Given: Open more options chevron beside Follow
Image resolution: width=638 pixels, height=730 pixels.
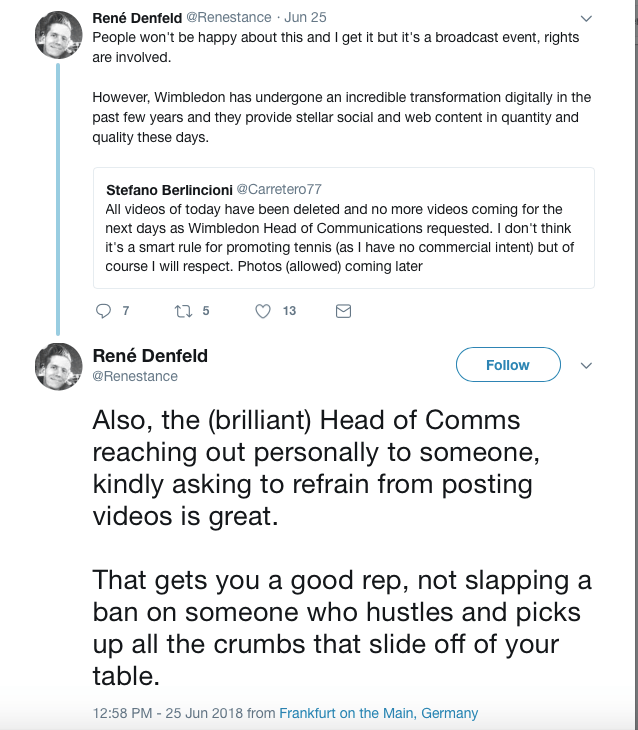Looking at the screenshot, I should click(x=587, y=365).
